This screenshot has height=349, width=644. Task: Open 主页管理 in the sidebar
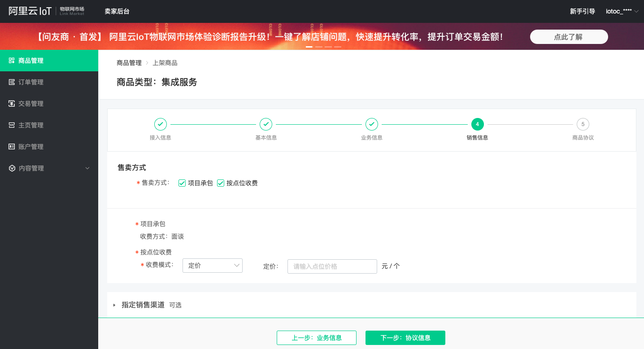(x=49, y=125)
